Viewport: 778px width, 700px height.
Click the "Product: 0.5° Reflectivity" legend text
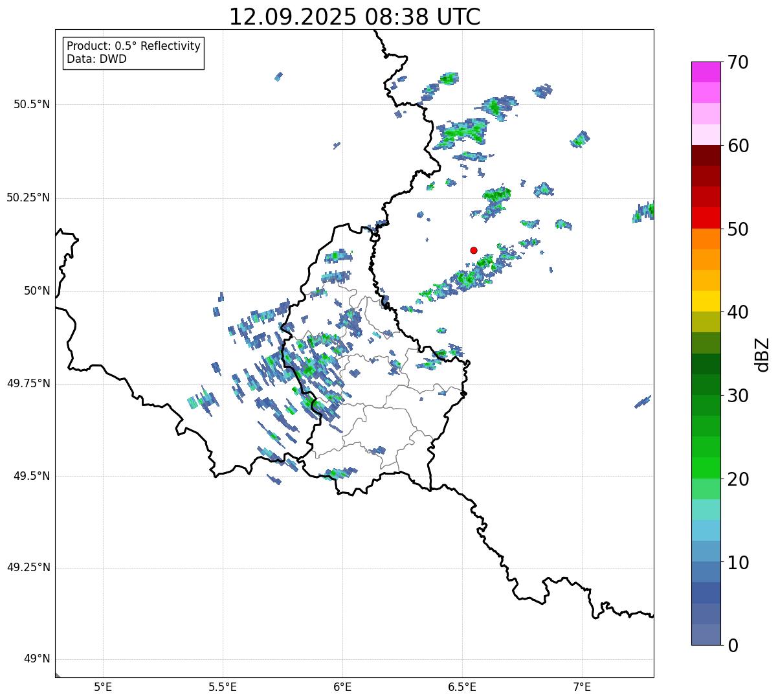(x=133, y=47)
